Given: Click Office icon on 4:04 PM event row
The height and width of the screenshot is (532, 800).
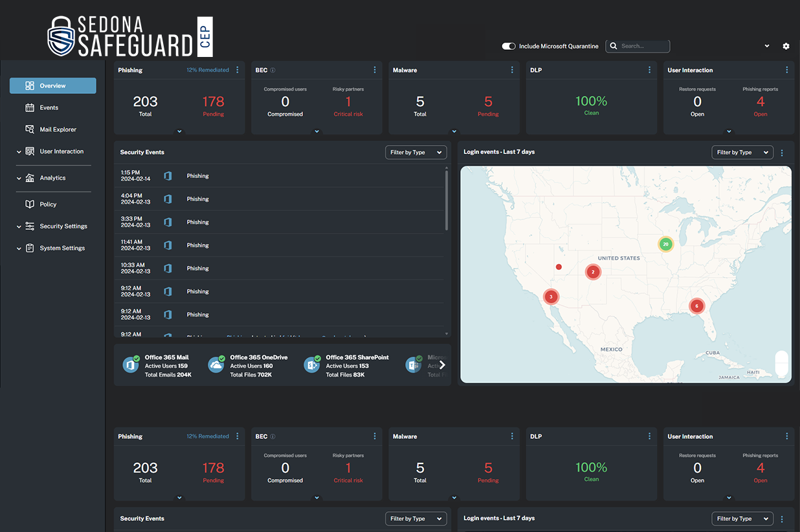Looking at the screenshot, I should pyautogui.click(x=168, y=199).
